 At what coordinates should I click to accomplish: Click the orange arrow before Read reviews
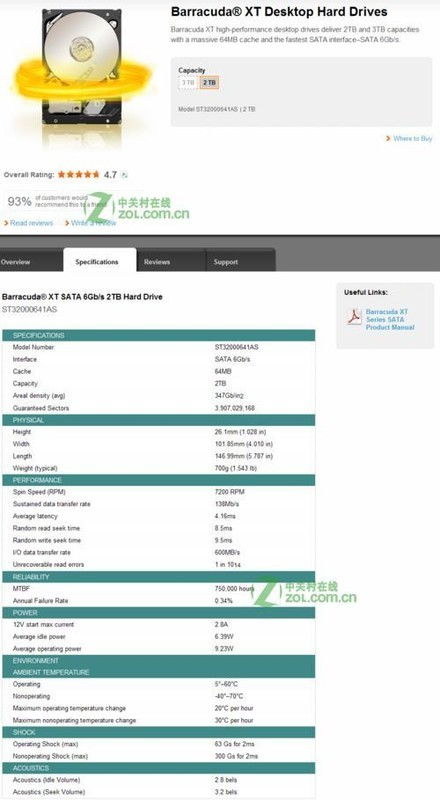pyautogui.click(x=6, y=223)
